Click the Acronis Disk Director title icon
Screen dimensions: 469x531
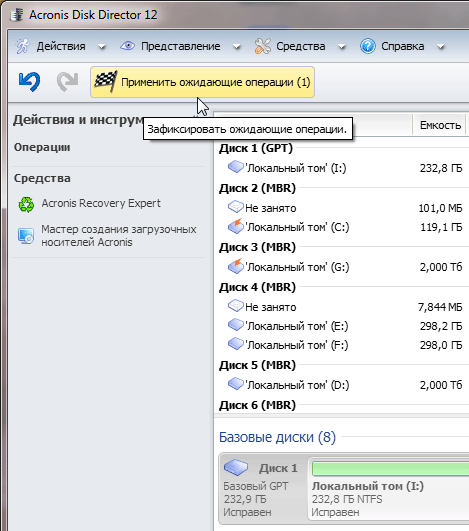pyautogui.click(x=17, y=15)
